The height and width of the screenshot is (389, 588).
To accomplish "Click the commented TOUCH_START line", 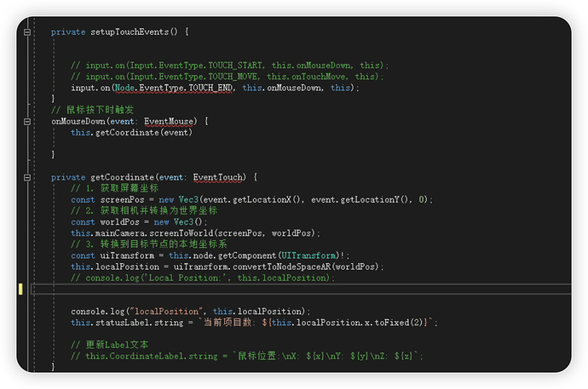I will (x=229, y=66).
